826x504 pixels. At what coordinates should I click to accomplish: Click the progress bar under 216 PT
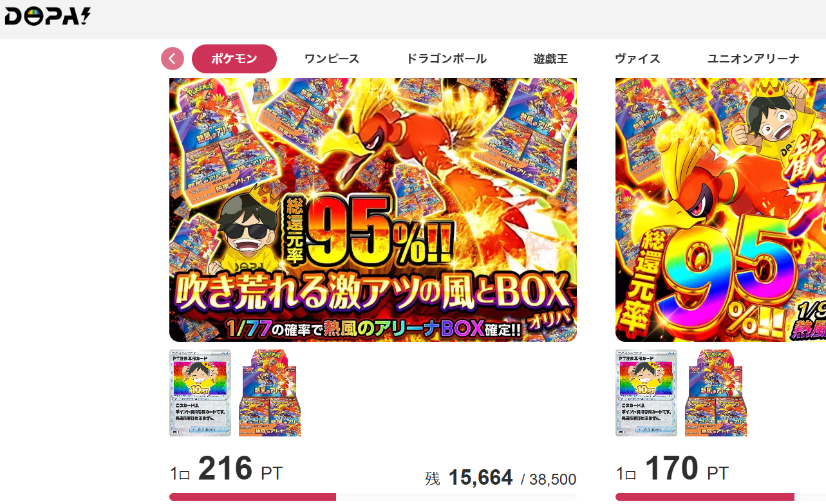(x=373, y=497)
